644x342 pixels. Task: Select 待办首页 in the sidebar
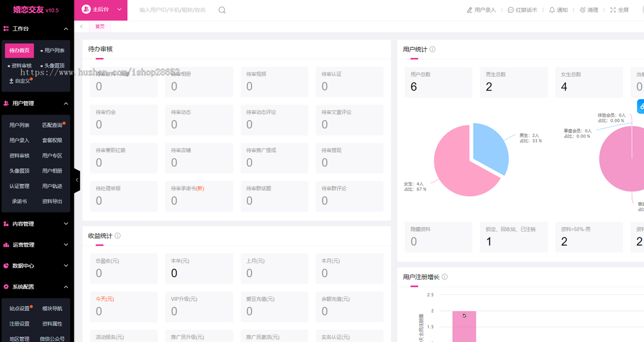pos(19,50)
